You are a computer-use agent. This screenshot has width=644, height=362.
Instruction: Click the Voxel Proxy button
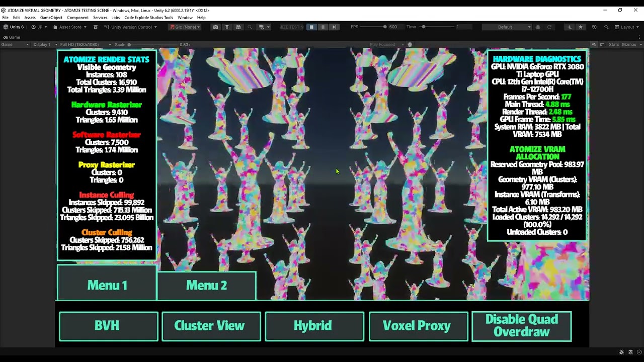point(419,326)
